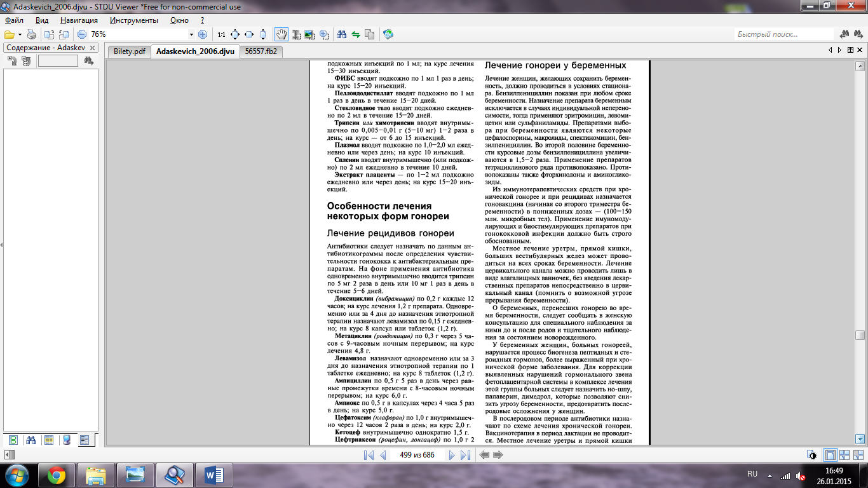The height and width of the screenshot is (488, 868).
Task: Click the rotate page right icon
Action: [x=64, y=34]
